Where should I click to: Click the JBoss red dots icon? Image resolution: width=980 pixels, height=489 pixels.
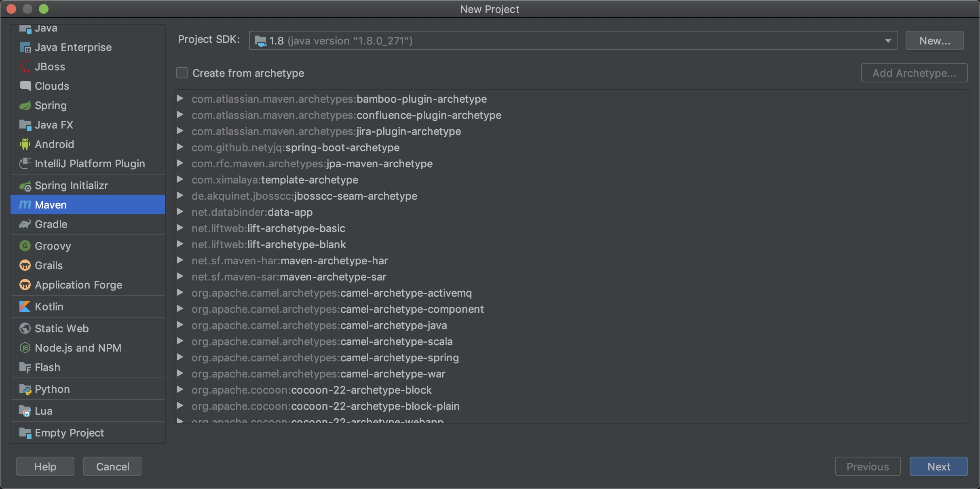click(x=25, y=67)
